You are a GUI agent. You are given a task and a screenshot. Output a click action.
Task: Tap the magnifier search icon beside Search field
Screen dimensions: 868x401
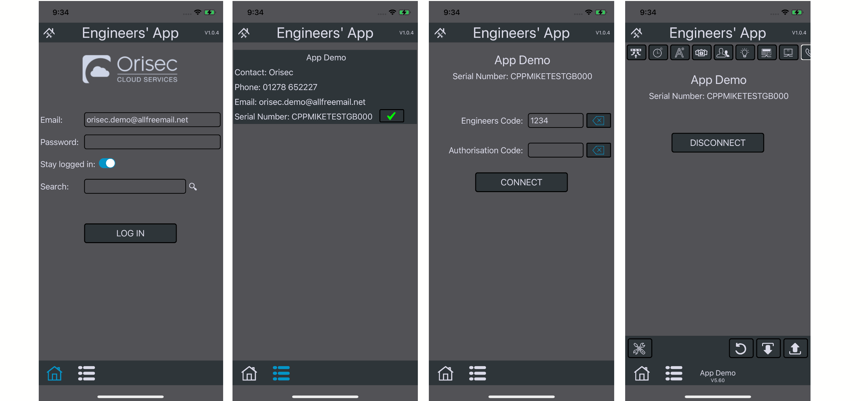(193, 186)
